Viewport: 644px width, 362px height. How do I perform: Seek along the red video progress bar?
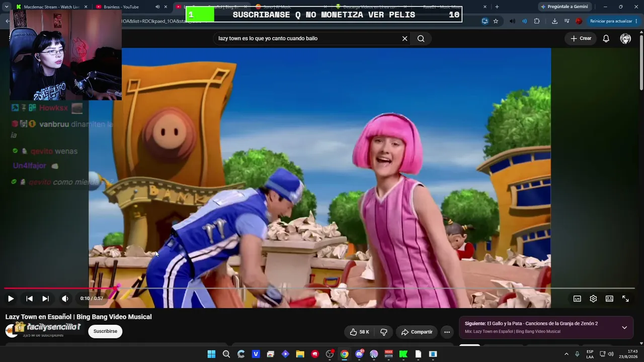[319, 289]
